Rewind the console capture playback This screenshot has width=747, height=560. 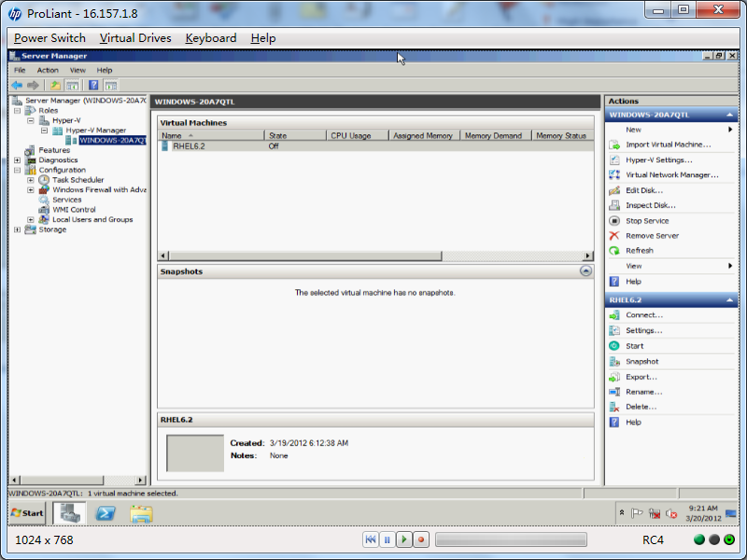[370, 539]
